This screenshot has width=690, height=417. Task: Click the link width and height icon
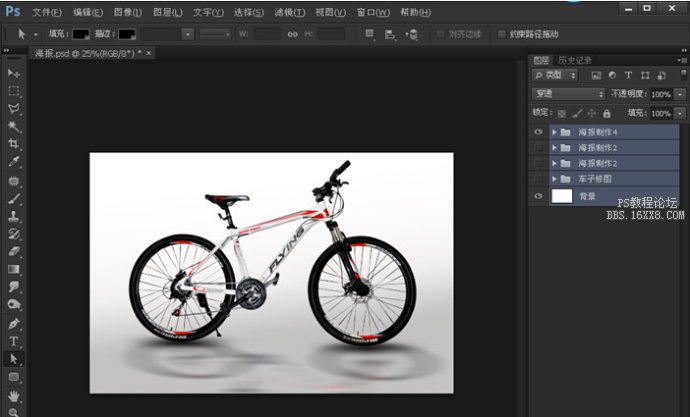(x=292, y=34)
